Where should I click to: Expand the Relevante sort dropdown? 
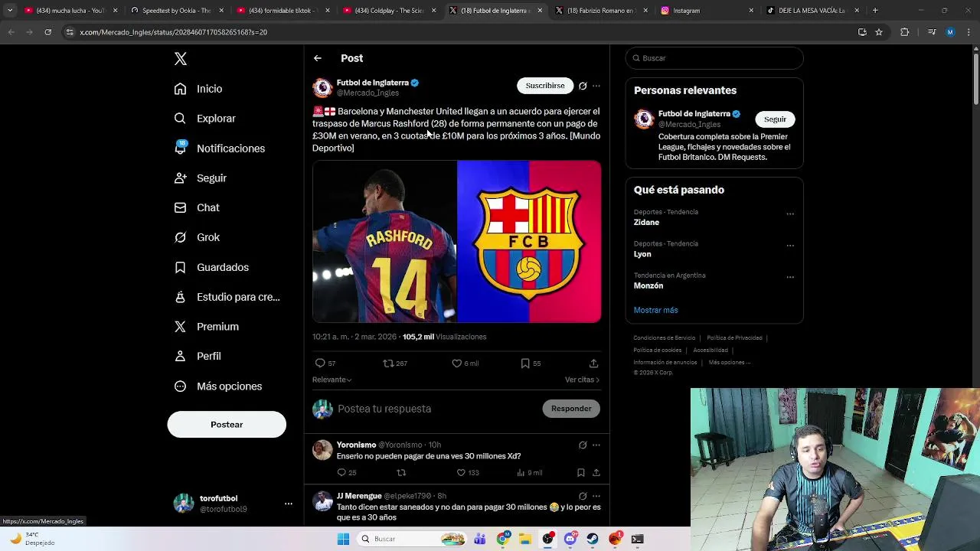click(332, 380)
